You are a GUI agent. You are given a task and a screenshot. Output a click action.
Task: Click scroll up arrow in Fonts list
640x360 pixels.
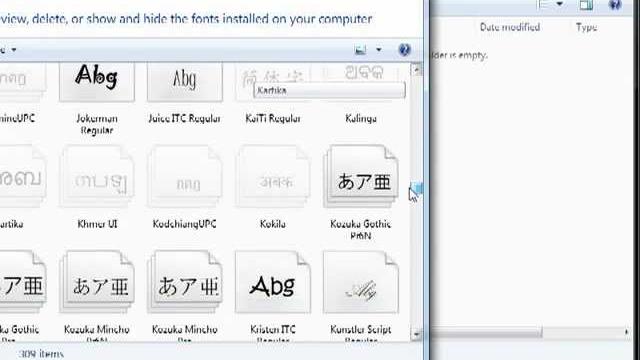coord(416,69)
